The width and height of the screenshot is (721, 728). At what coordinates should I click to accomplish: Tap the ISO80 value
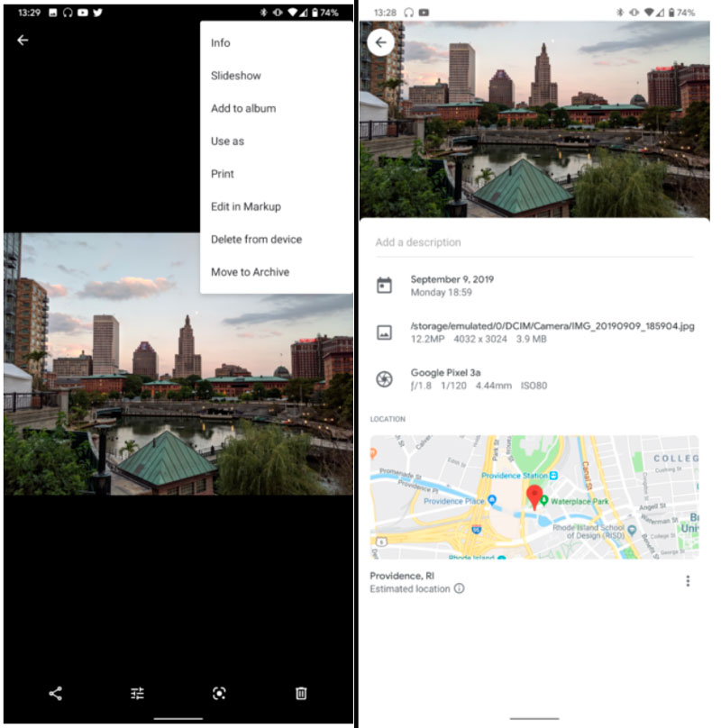(534, 386)
